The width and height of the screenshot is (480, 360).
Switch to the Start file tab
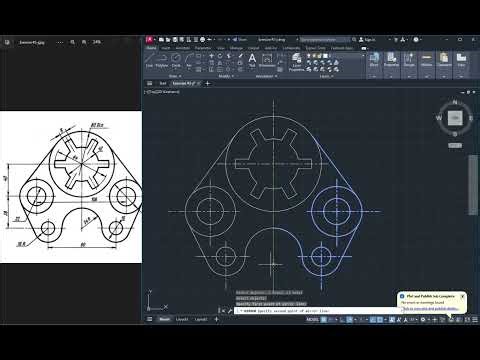click(163, 83)
